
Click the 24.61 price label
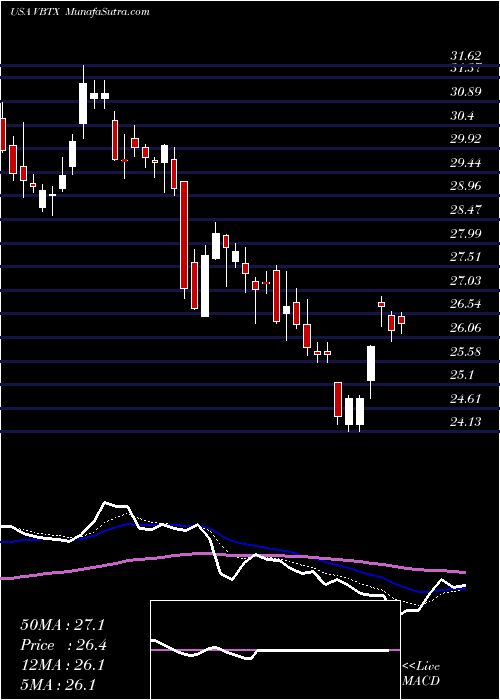pos(466,399)
